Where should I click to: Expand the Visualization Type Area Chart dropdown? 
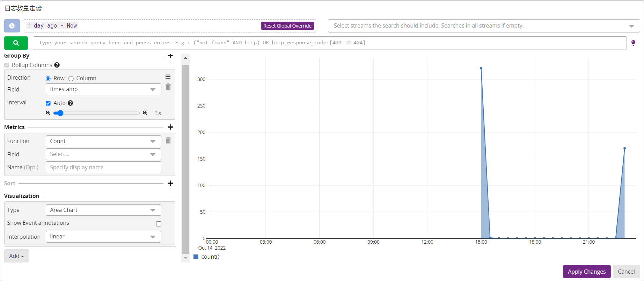coord(103,210)
